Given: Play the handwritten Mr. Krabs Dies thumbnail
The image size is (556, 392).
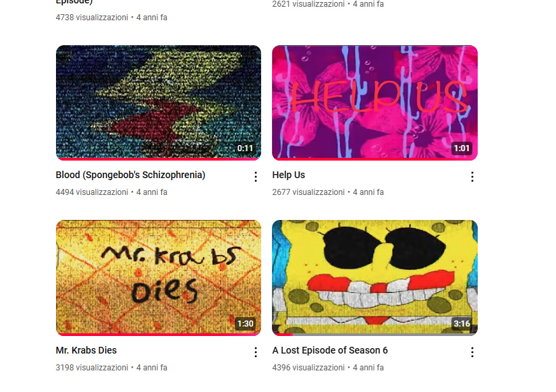Looking at the screenshot, I should (159, 277).
